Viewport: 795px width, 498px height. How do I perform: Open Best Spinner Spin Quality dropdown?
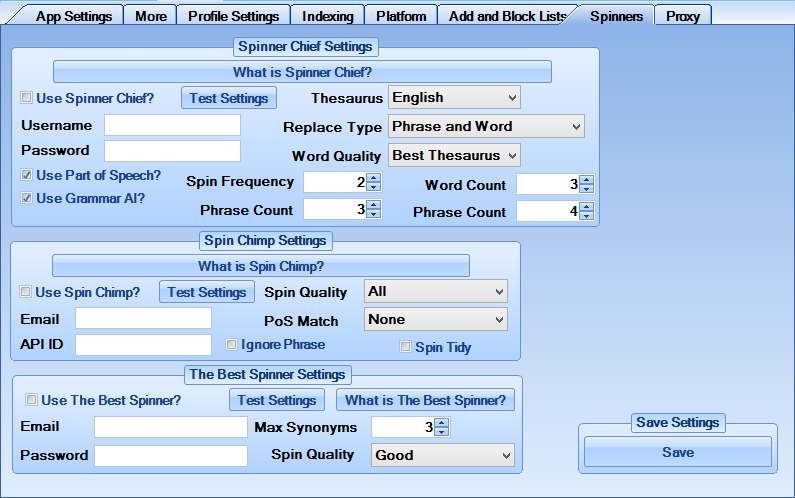tap(443, 455)
